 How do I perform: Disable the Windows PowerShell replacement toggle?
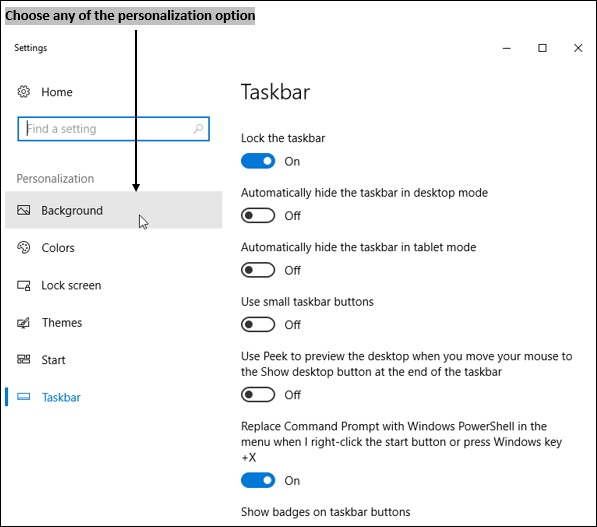tap(258, 480)
